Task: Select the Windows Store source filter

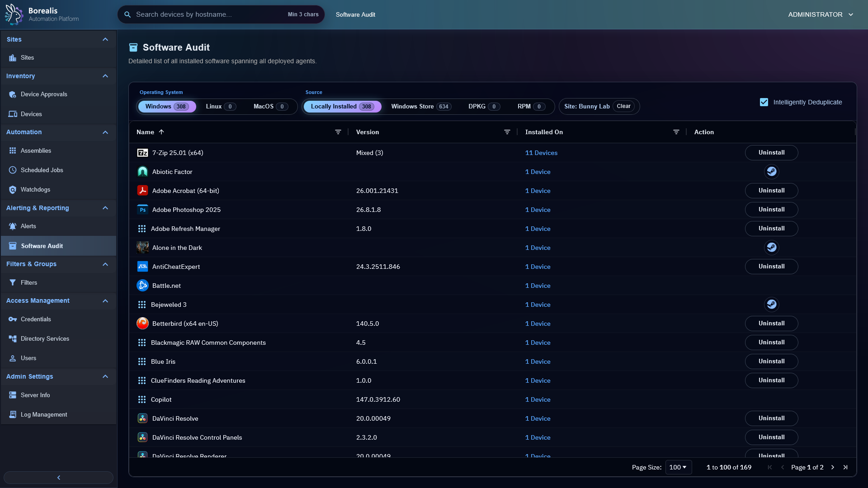Action: [421, 107]
